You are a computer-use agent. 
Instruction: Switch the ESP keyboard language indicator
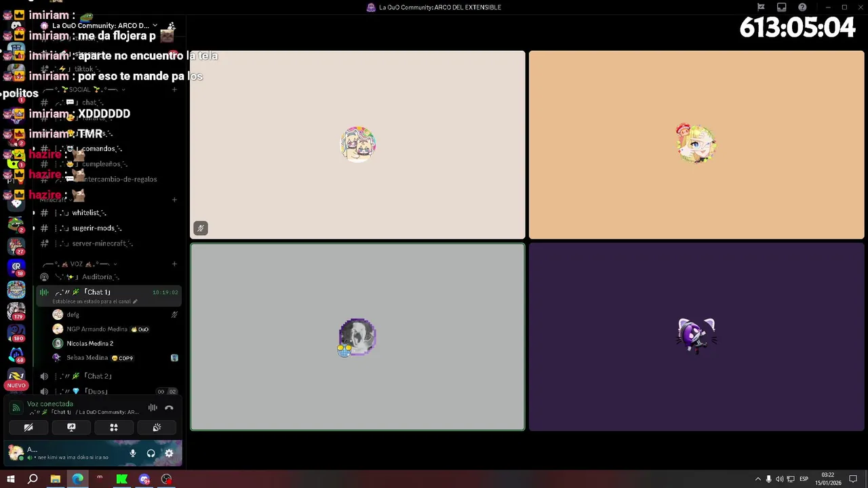pos(804,479)
